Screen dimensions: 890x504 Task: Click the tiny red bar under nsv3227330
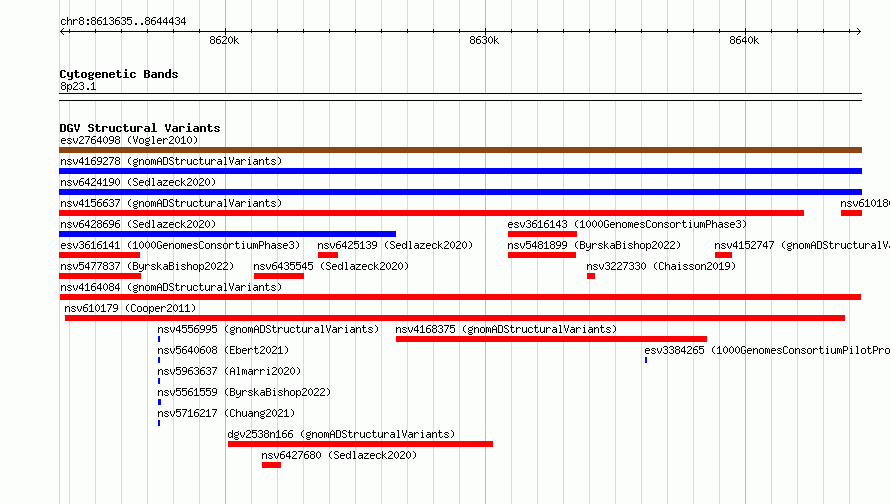(x=591, y=276)
